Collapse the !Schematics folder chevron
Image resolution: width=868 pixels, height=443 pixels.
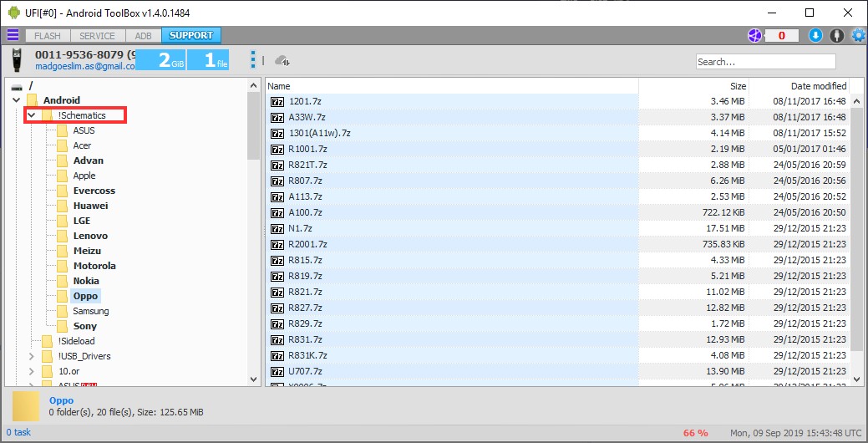32,115
